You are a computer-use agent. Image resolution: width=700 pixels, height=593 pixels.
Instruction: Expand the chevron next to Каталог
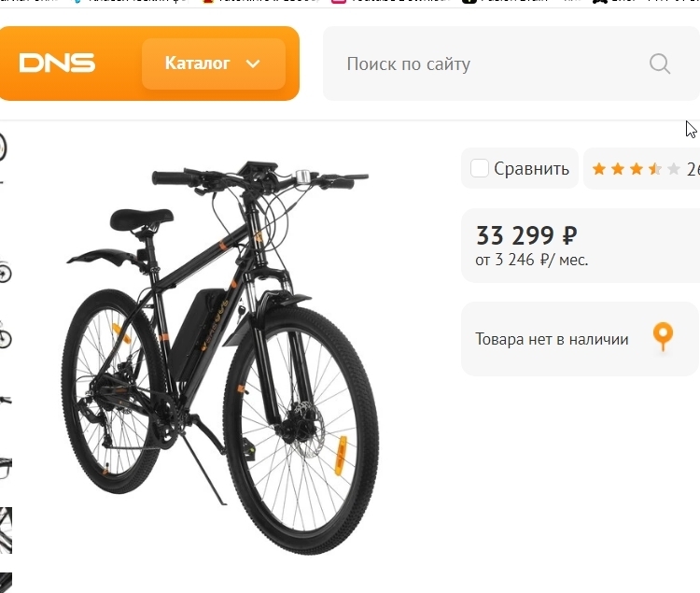click(253, 64)
